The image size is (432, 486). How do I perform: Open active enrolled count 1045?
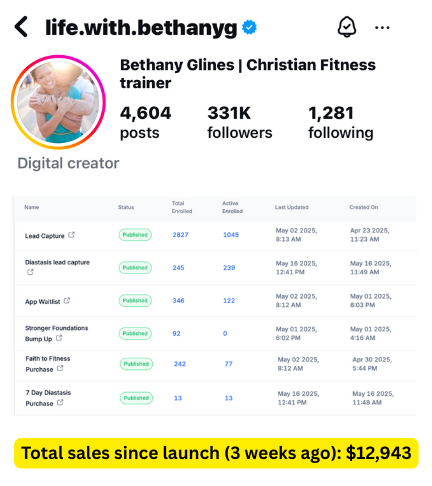click(231, 235)
